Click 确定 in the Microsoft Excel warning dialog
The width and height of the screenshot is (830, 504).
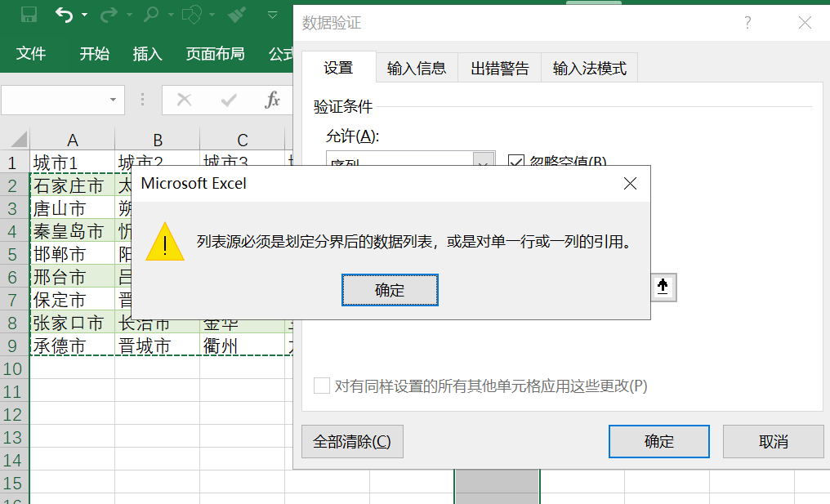(390, 290)
